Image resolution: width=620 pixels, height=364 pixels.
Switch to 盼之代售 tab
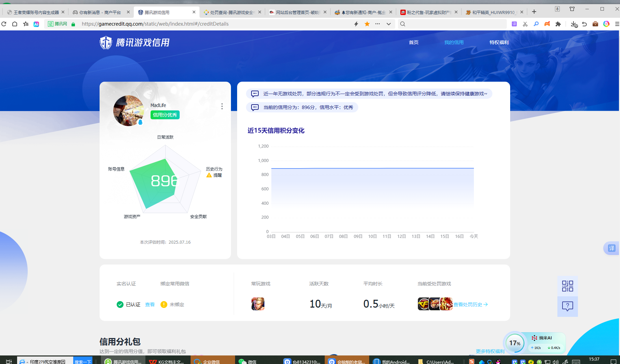pos(429,12)
